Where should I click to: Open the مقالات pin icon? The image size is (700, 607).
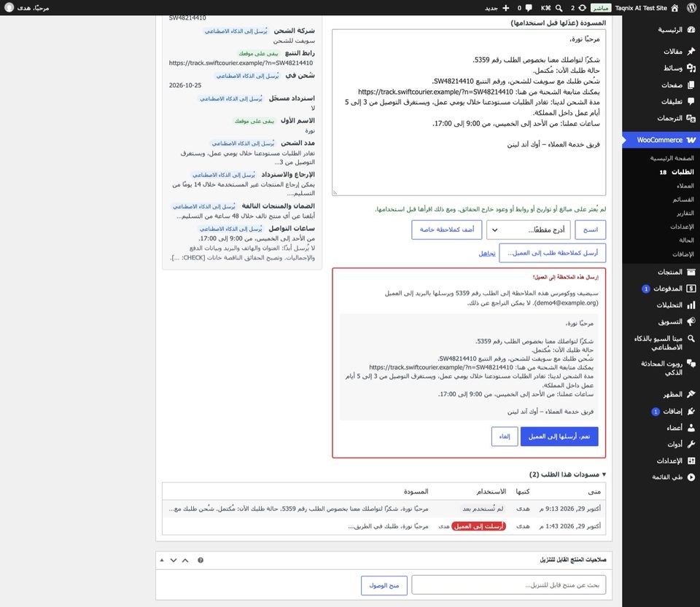click(x=691, y=51)
